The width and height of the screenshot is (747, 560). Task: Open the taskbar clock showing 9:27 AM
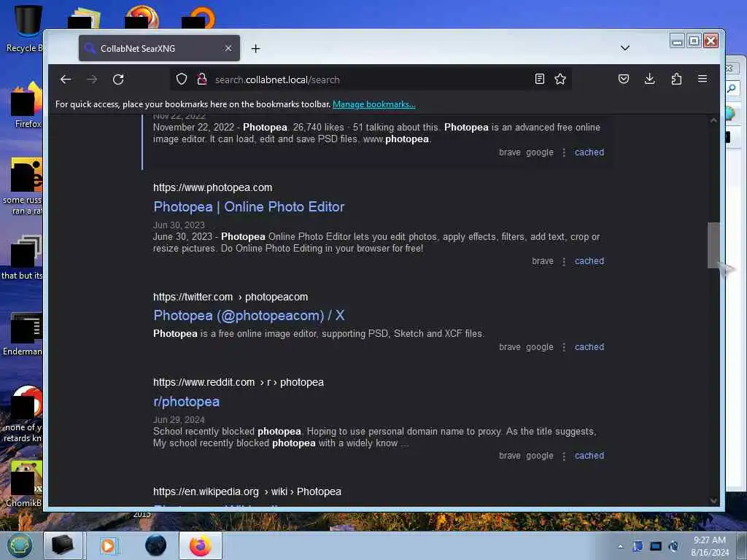[709, 546]
